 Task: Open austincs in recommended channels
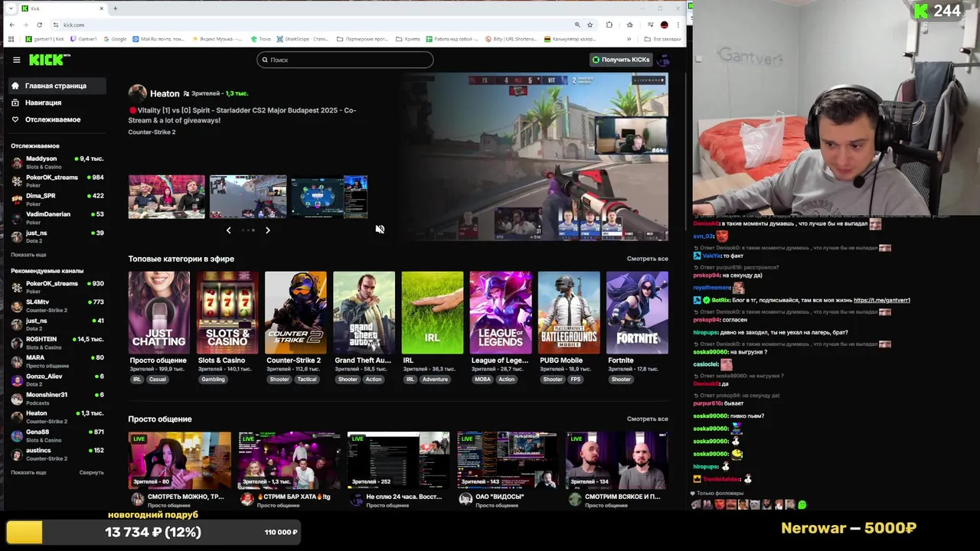click(x=57, y=454)
